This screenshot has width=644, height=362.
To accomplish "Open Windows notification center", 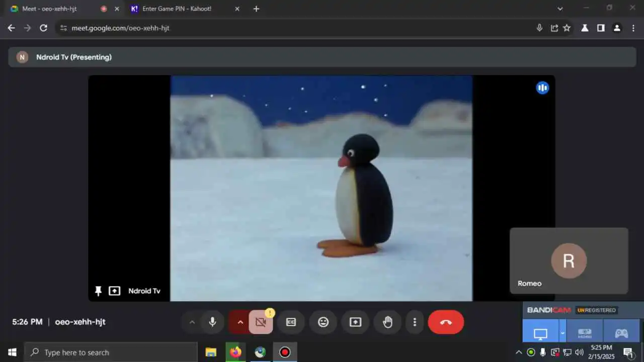I will coord(628,352).
